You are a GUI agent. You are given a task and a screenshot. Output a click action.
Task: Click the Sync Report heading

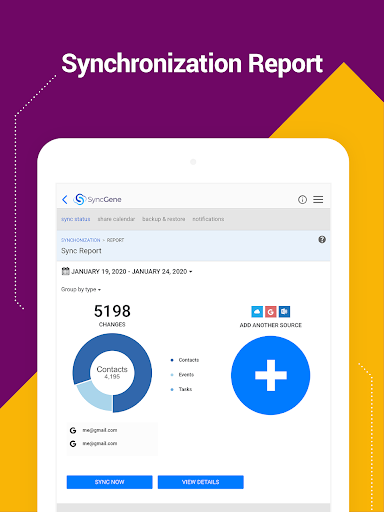(x=81, y=251)
